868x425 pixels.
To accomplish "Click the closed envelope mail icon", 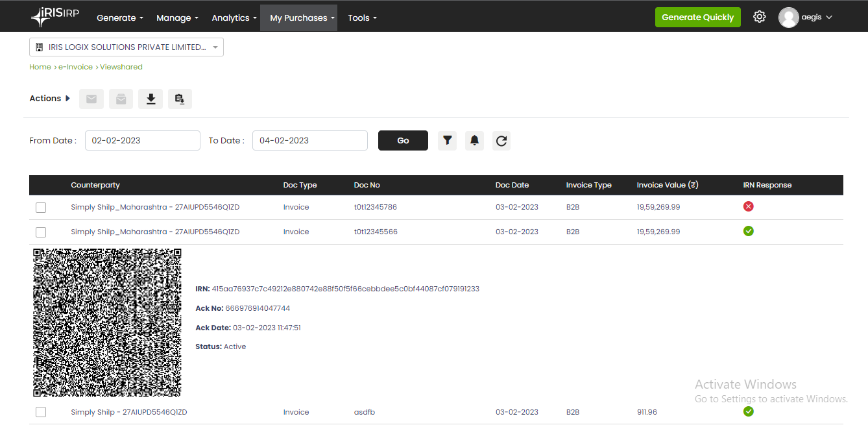I will [x=91, y=99].
